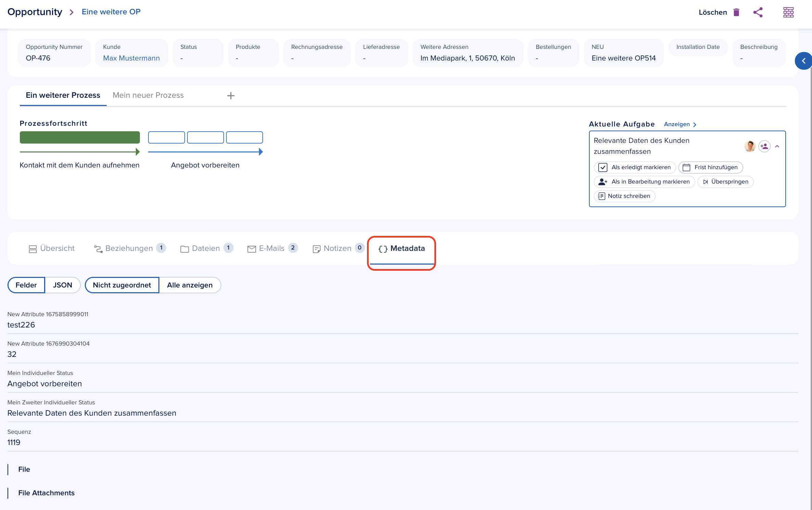Click the Eine weitere OP breadcrumb

point(111,12)
